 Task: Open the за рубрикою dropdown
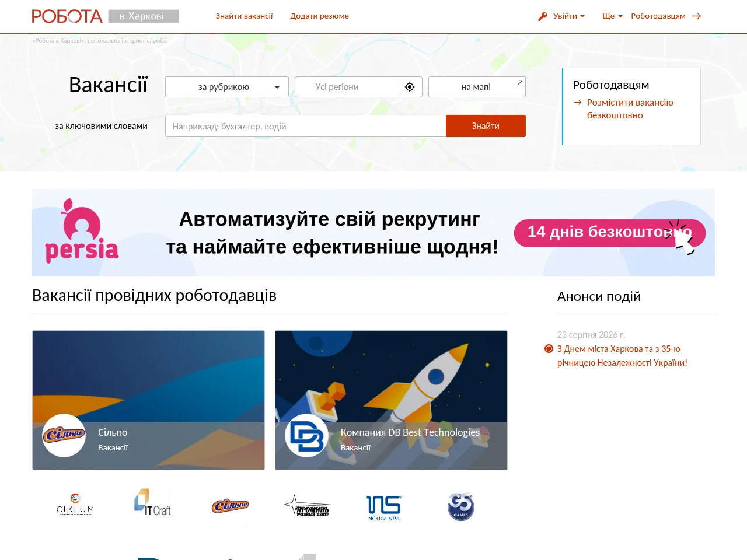coord(227,87)
